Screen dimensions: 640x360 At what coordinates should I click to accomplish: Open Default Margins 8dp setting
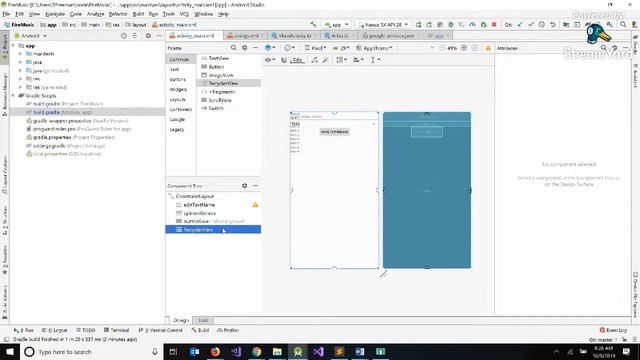297,60
